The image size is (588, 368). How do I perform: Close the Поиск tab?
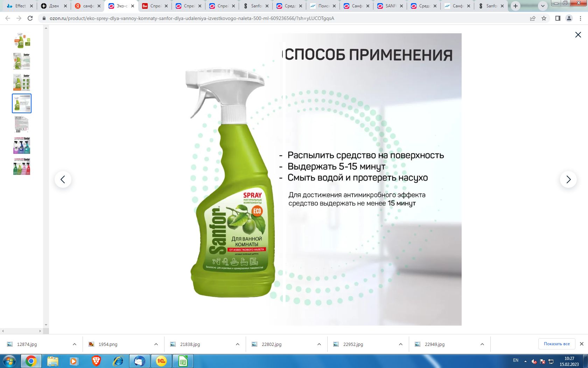tap(334, 6)
